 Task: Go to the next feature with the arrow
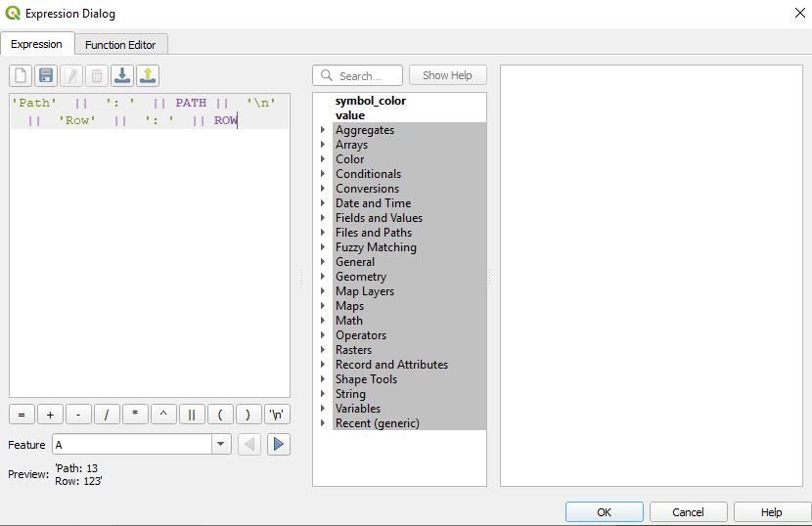point(279,445)
